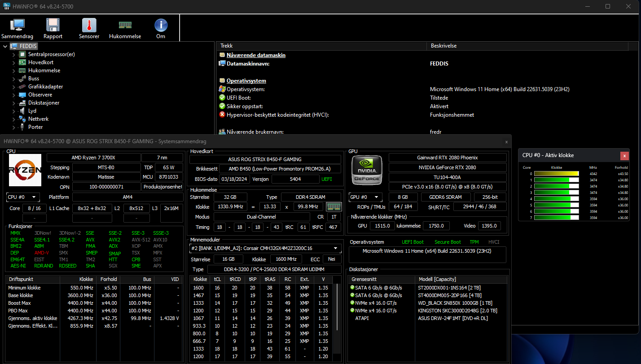Click the green status dot for KINGSTON SKC3000D2048G
The image size is (641, 364).
click(352, 310)
